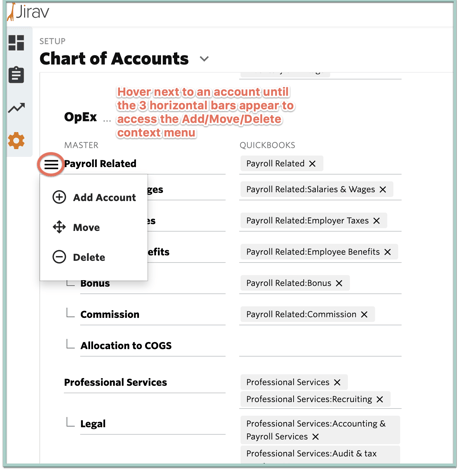Open the ellipsis menu next to OpEx
The width and height of the screenshot is (460, 470).
coord(107,121)
